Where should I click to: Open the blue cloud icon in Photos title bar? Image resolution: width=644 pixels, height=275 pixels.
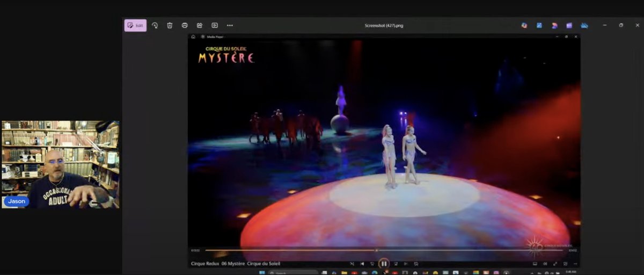[x=584, y=25]
